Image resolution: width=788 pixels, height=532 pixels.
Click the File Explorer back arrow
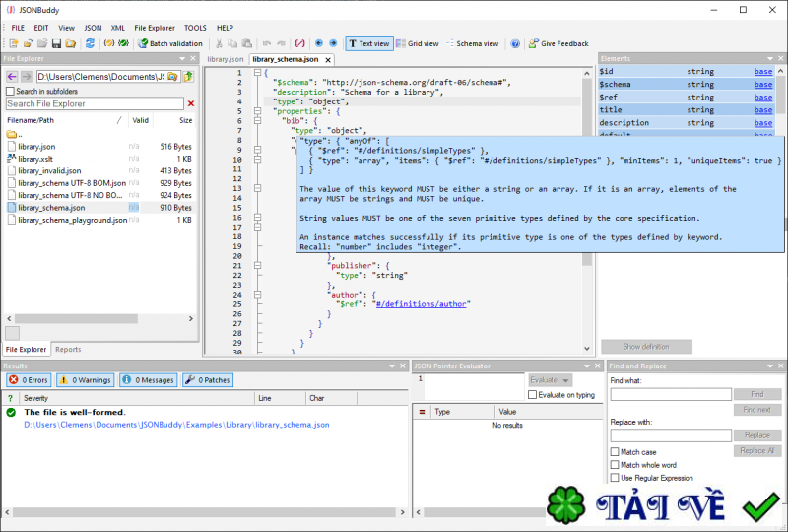click(11, 76)
